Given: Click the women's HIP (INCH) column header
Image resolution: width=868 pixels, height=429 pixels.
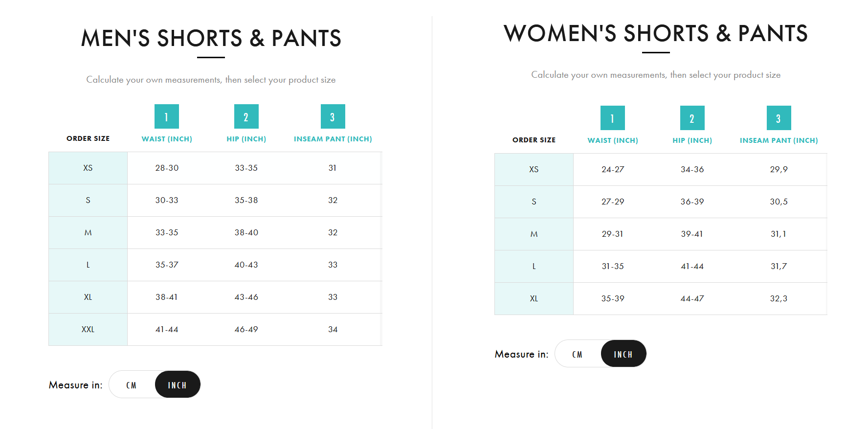Looking at the screenshot, I should click(692, 140).
